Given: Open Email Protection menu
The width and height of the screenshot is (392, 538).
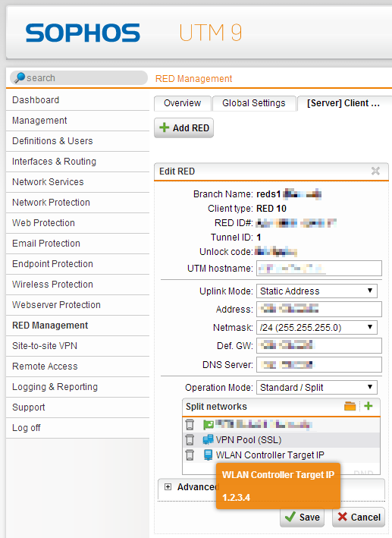Looking at the screenshot, I should coord(78,244).
